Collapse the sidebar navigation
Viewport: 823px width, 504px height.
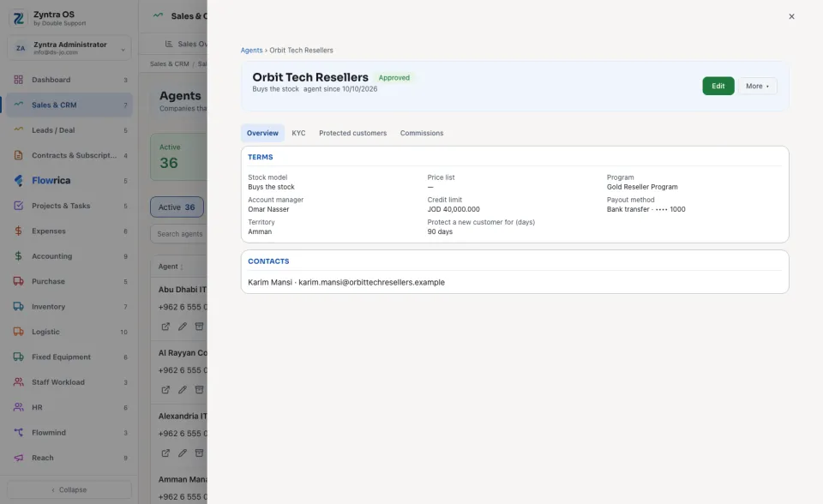click(69, 489)
